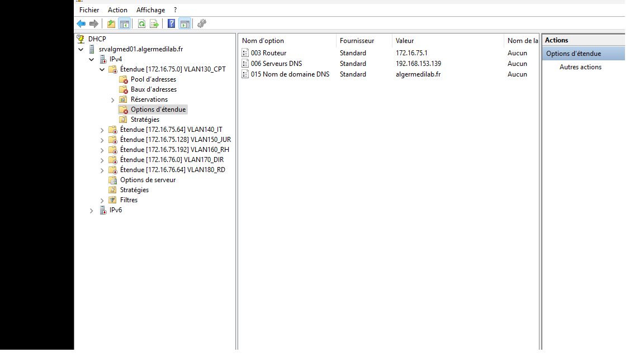This screenshot has height=362, width=644.
Task: Open the Affichage menu
Action: (150, 9)
